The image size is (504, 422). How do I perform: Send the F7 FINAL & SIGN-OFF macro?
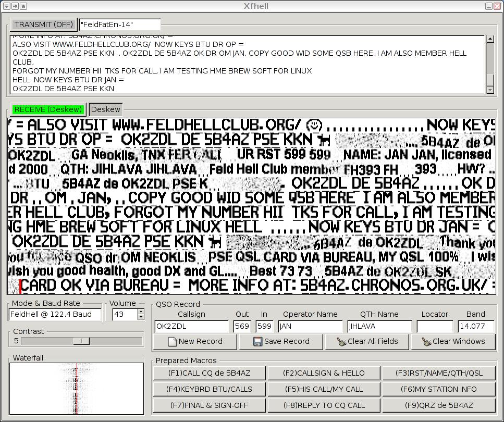coord(209,405)
